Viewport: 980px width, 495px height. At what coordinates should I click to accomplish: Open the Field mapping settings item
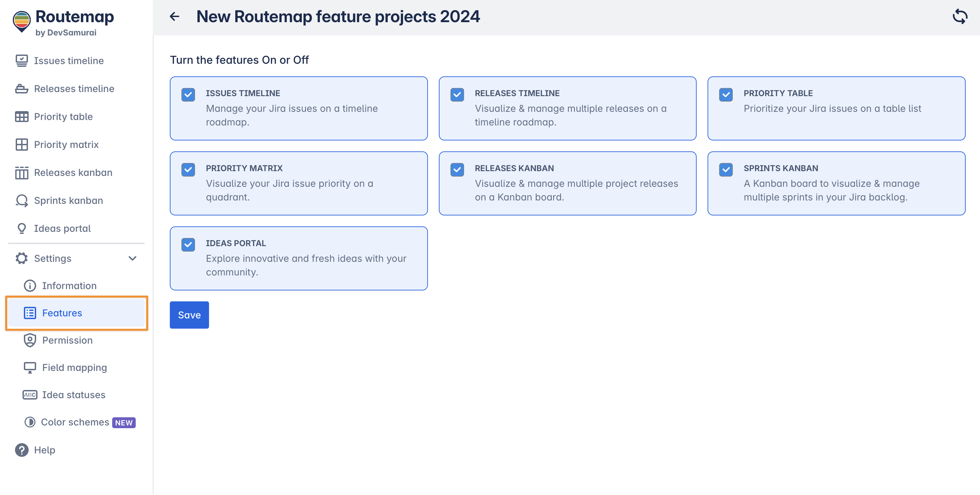74,367
